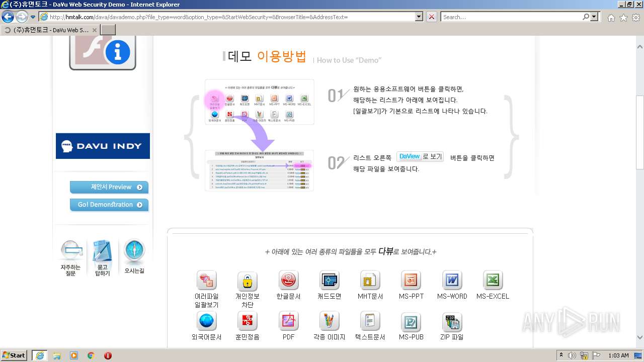The height and width of the screenshot is (362, 644).
Task: Click the Flash info icon in sidebar
Action: tap(103, 54)
